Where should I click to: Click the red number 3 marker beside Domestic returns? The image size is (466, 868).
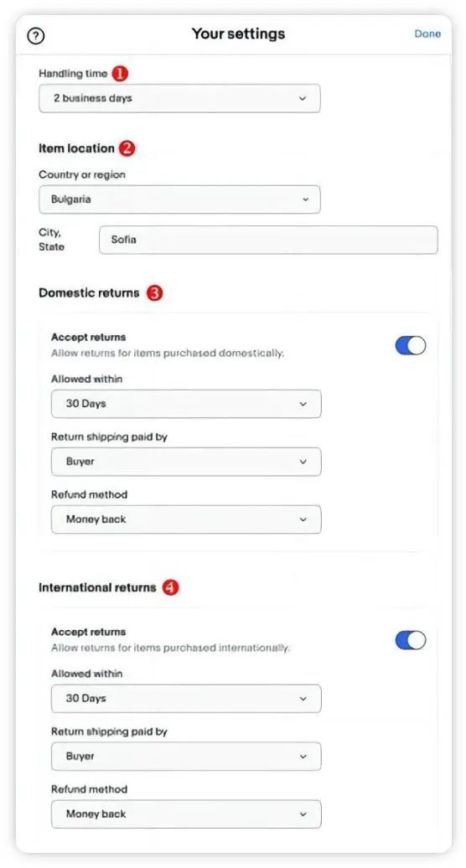pos(154,293)
